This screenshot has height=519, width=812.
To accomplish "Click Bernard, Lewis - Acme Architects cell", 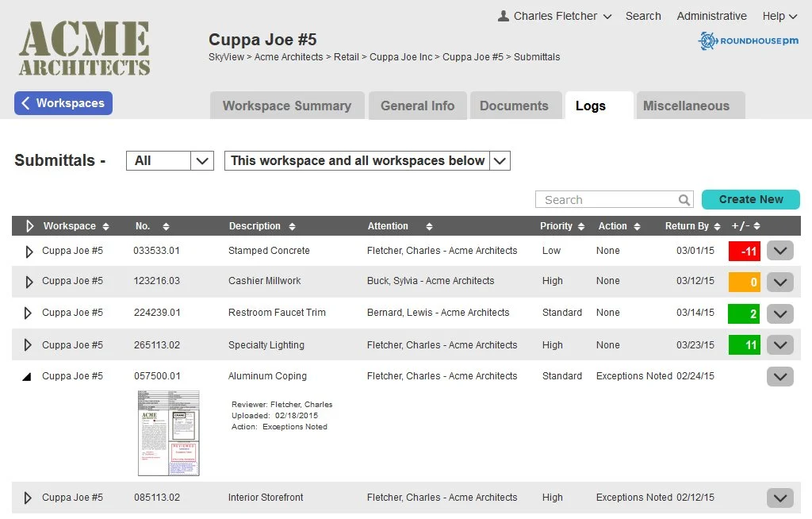I will (x=438, y=313).
